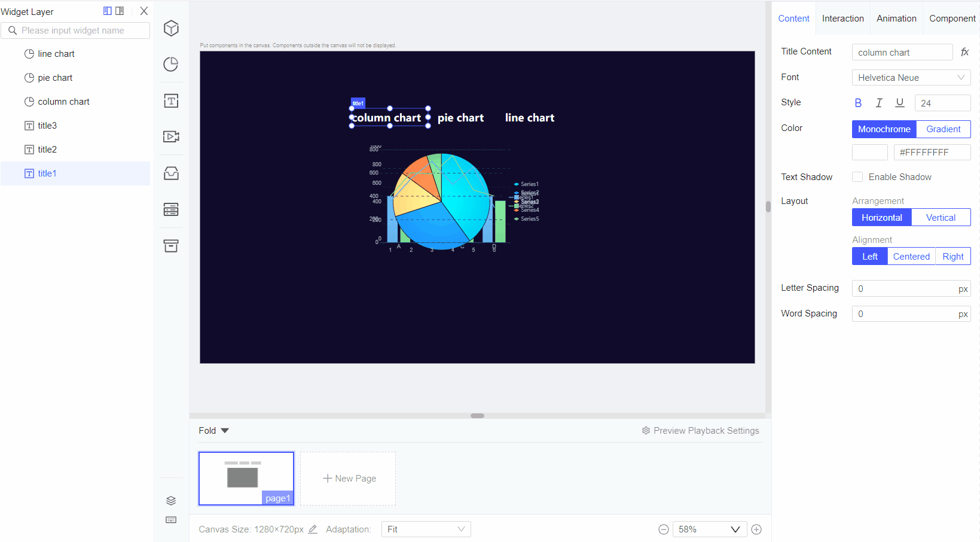The image size is (980, 542).
Task: Click the canvas vertical scrollbar handle
Action: point(768,207)
